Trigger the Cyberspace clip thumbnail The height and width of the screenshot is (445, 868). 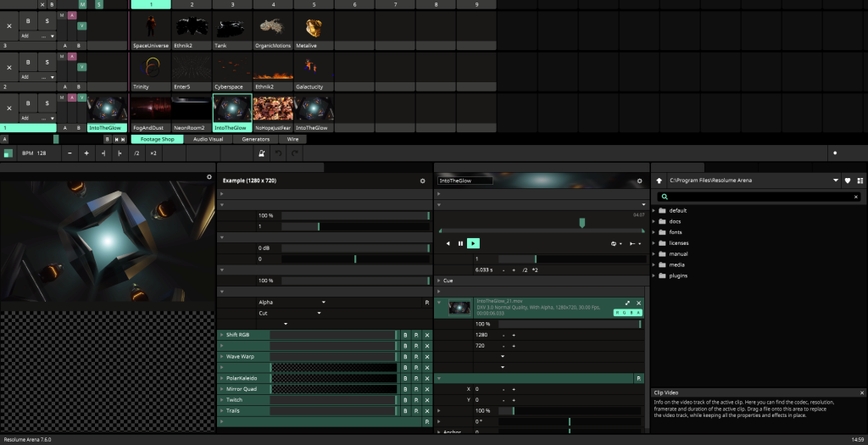tap(232, 70)
